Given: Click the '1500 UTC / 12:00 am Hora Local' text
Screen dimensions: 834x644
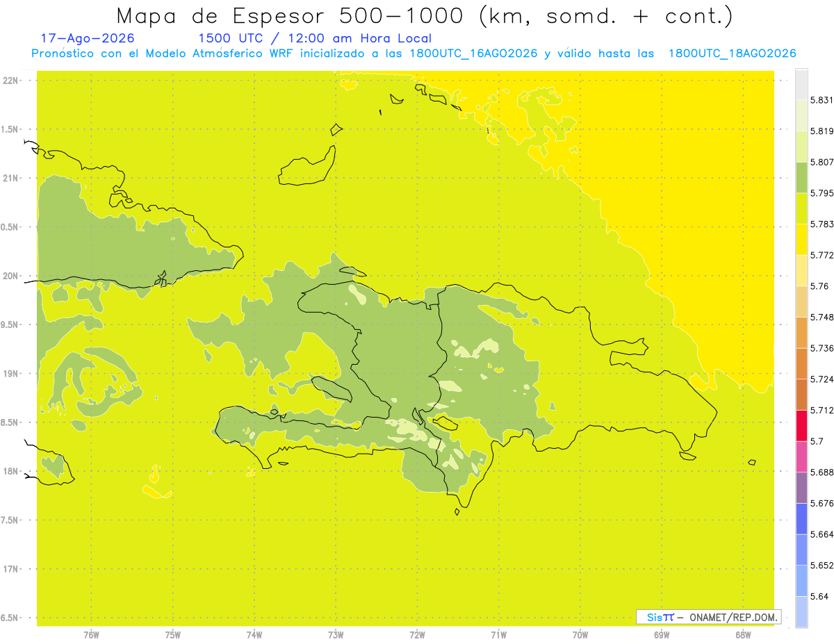Looking at the screenshot, I should 315,38.
